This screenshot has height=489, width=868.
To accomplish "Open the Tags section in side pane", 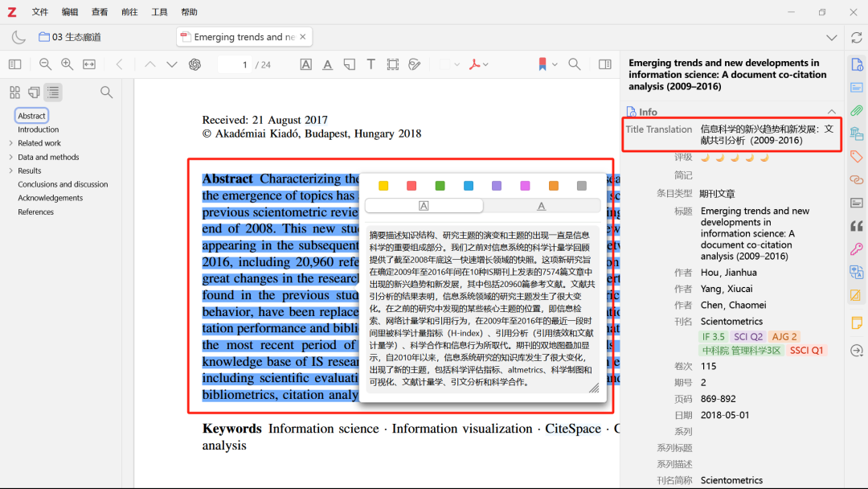I will 857,157.
